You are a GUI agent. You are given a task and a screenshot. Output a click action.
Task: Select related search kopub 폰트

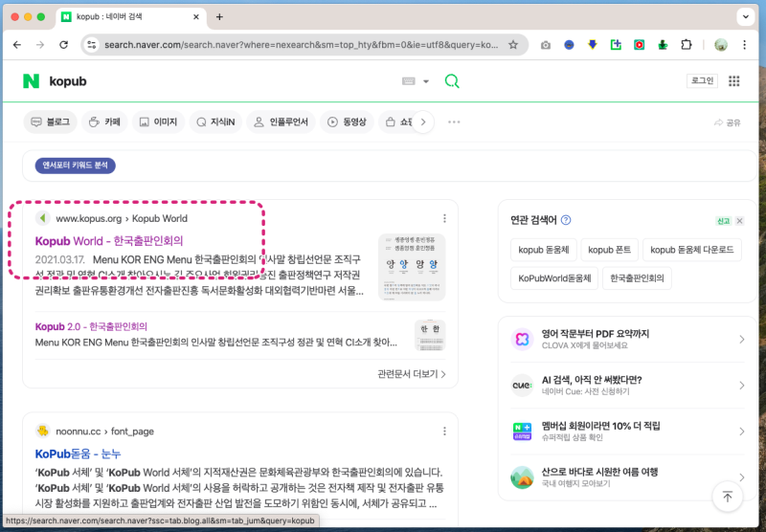coord(609,250)
